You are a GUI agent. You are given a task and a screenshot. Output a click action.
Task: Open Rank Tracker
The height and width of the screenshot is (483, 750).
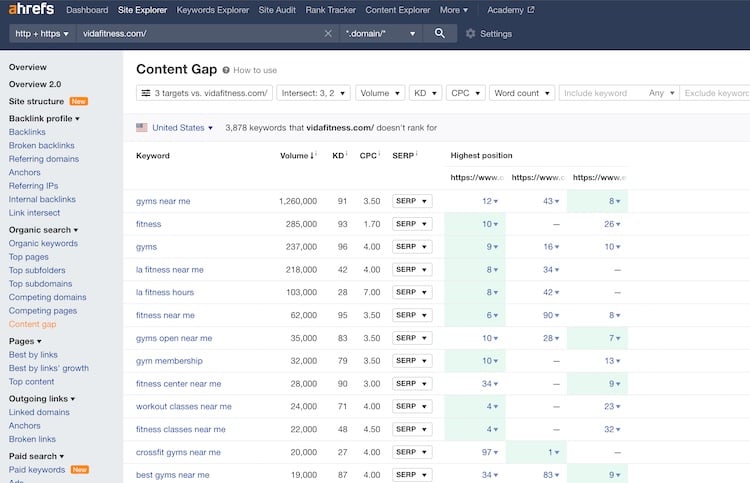point(331,10)
